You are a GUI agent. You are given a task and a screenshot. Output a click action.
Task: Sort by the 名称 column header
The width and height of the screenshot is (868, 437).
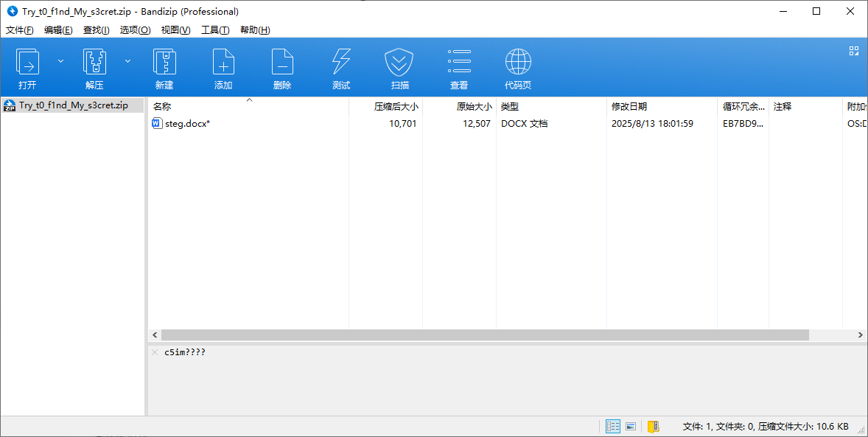tap(248, 106)
